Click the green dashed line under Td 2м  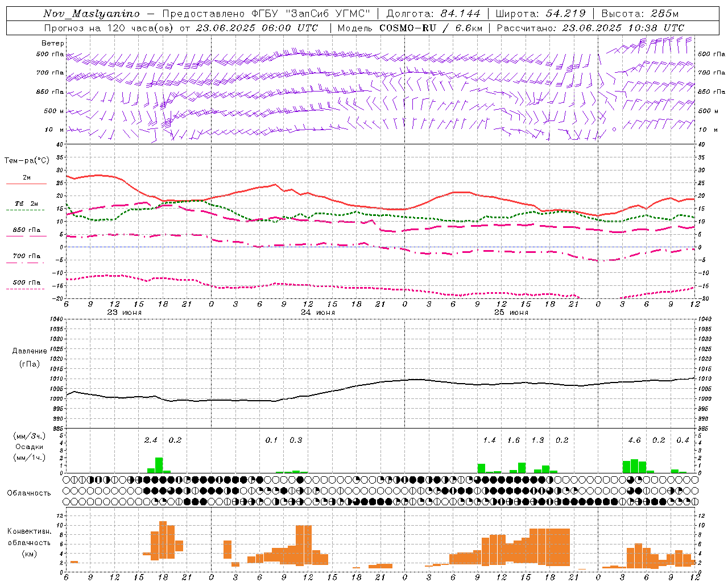pos(25,210)
